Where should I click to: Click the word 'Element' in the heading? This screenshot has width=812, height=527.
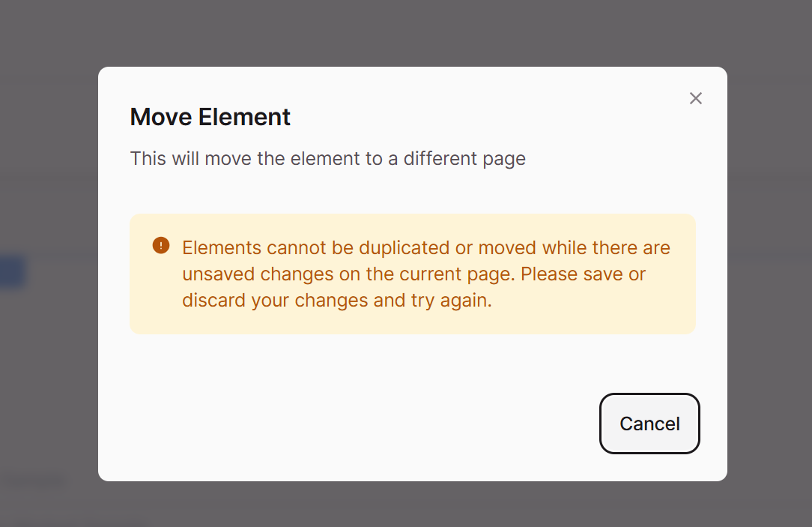pos(244,117)
